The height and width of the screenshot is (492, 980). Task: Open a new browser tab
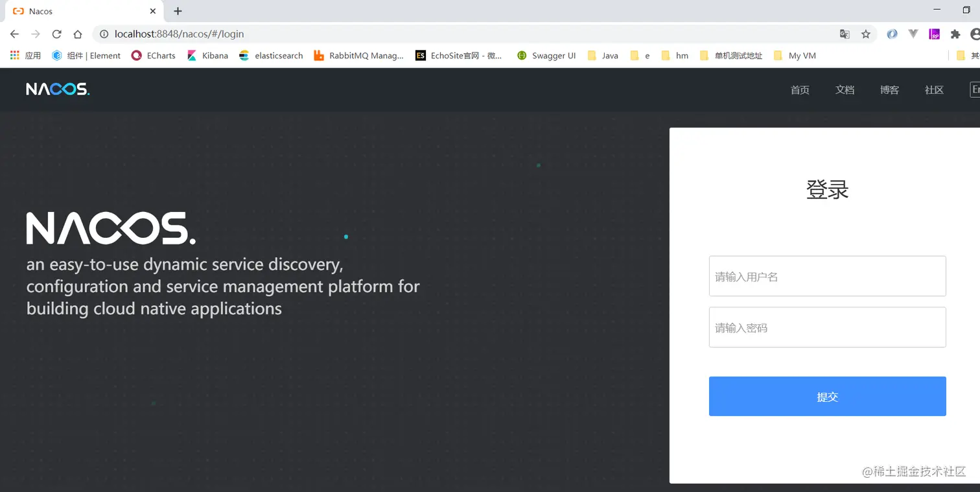coord(178,11)
